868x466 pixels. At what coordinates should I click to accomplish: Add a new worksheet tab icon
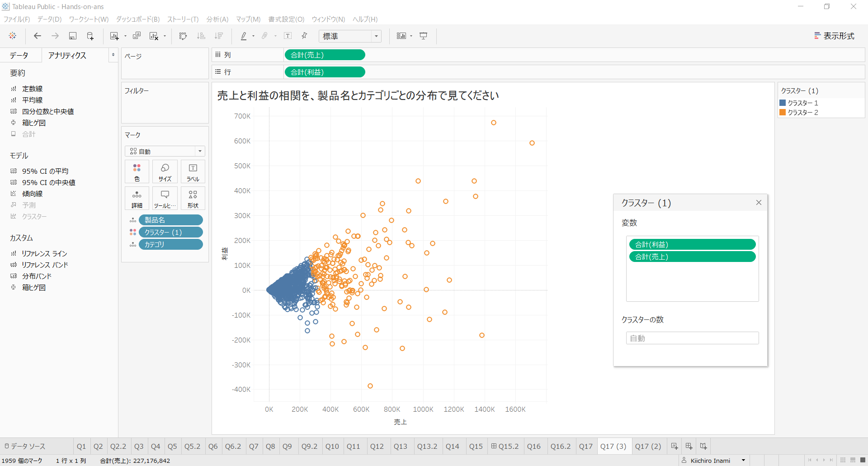click(x=675, y=446)
